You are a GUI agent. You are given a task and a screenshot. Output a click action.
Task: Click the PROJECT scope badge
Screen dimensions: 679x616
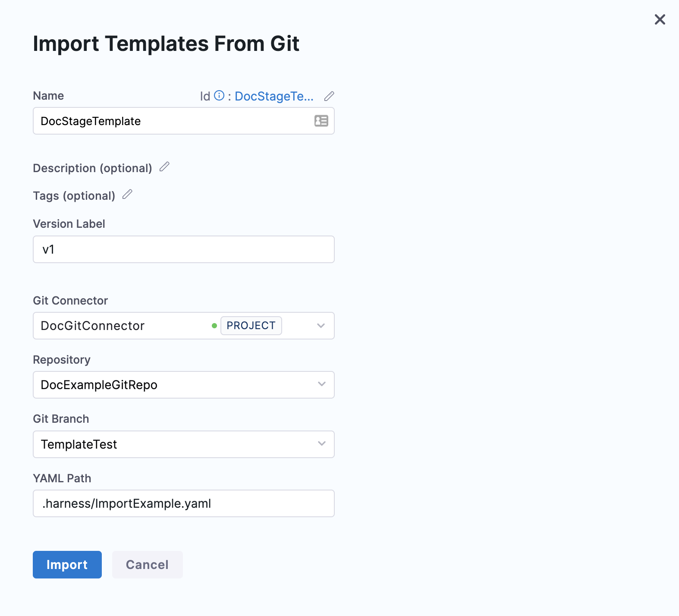tap(251, 326)
